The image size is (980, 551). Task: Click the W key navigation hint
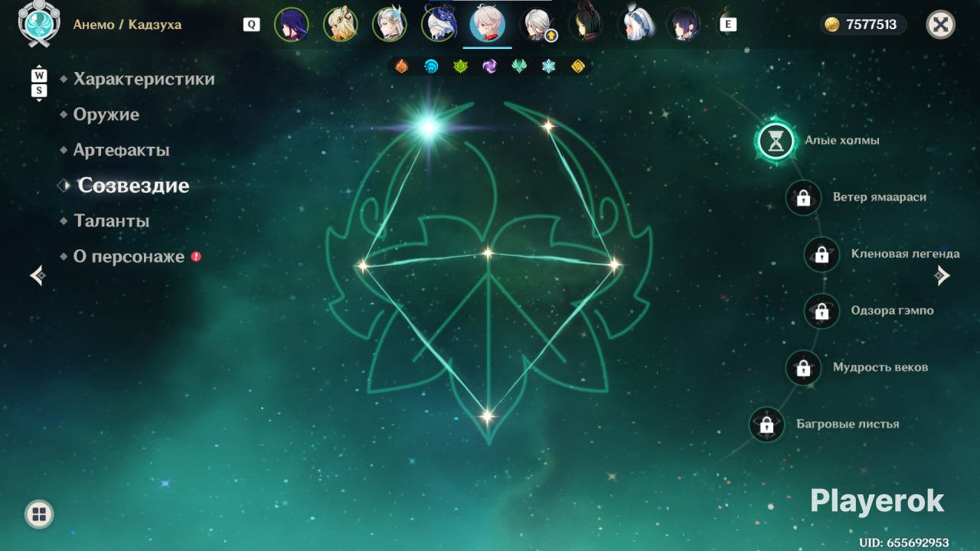pyautogui.click(x=39, y=76)
